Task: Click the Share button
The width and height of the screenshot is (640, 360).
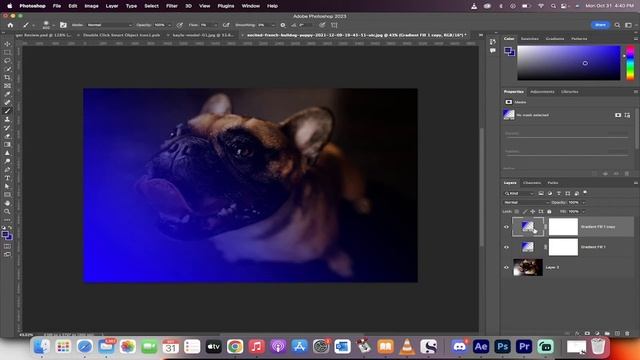Action: [x=600, y=25]
